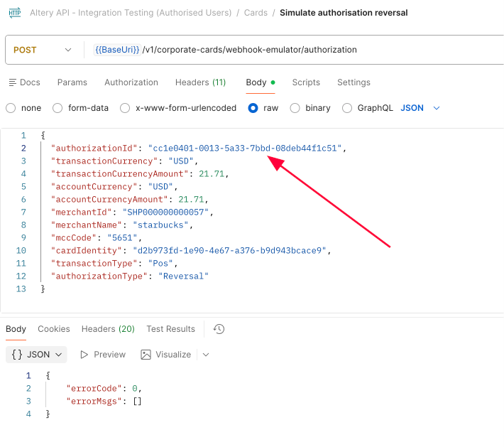Open the Test Results tab
This screenshot has width=504, height=447.
170,329
